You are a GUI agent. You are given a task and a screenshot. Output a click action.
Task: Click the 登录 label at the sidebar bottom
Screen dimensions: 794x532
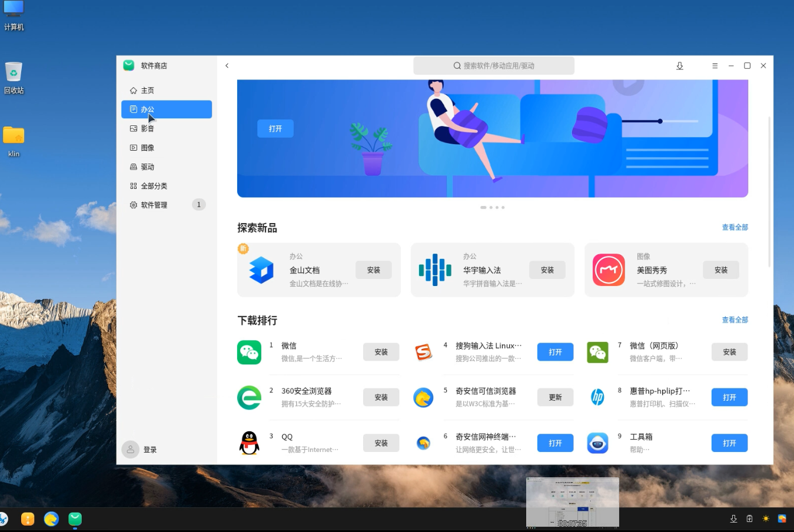click(150, 450)
